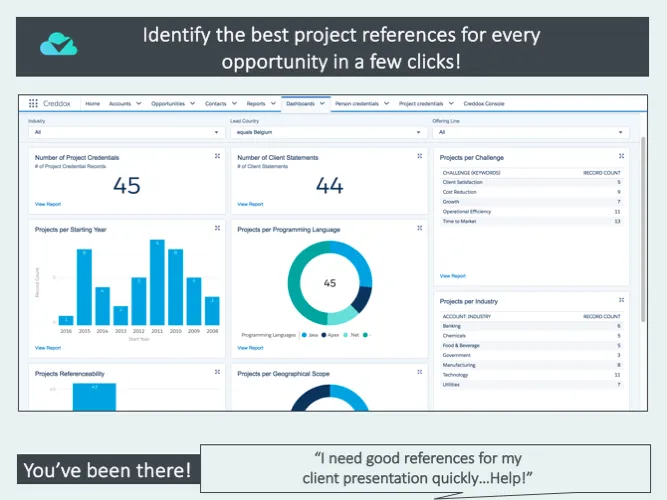Screen dimensions: 667x500
Task: View Report for Number of Project Credentials
Action: [48, 204]
